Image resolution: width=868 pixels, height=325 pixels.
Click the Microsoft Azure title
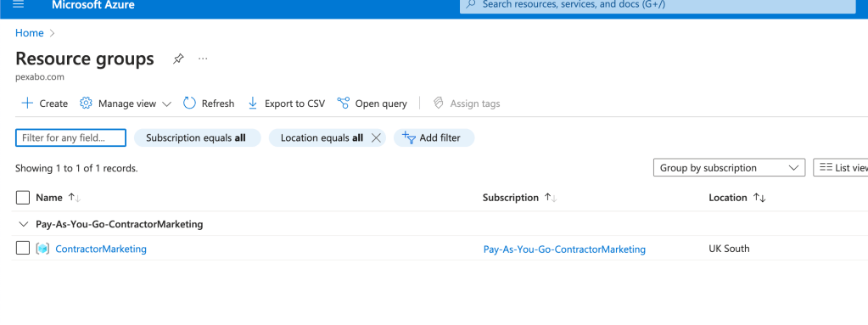[93, 5]
